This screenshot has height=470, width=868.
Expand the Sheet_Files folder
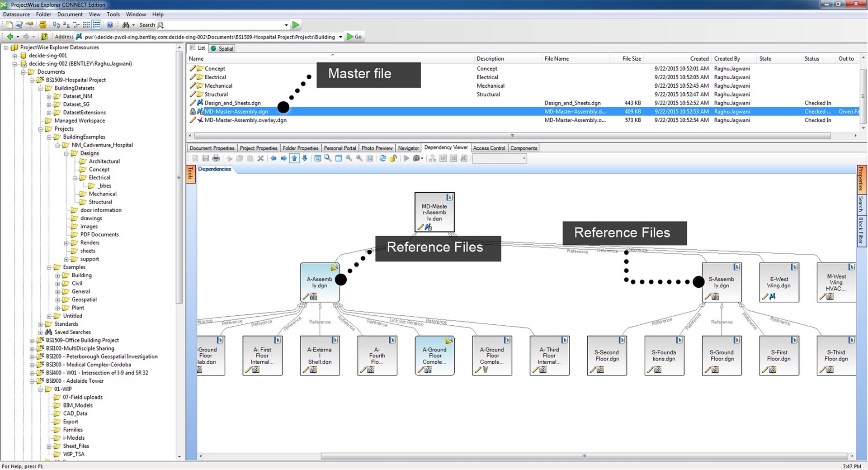[x=49, y=446]
